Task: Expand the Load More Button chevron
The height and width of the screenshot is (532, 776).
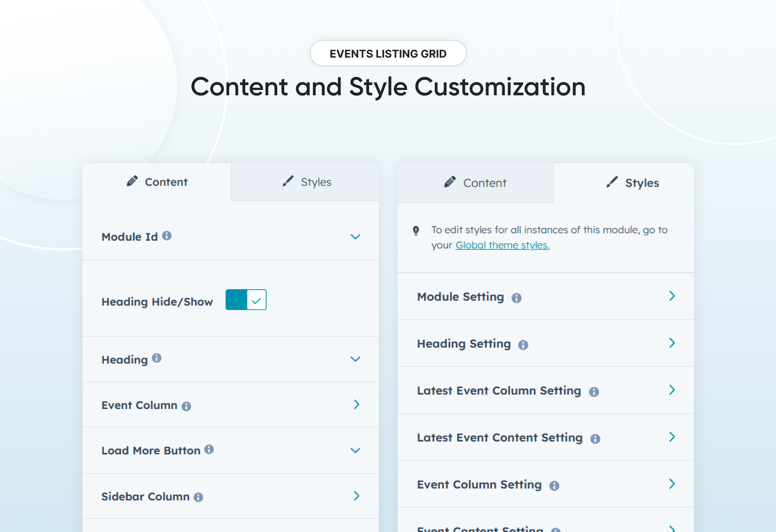Action: 355,450
